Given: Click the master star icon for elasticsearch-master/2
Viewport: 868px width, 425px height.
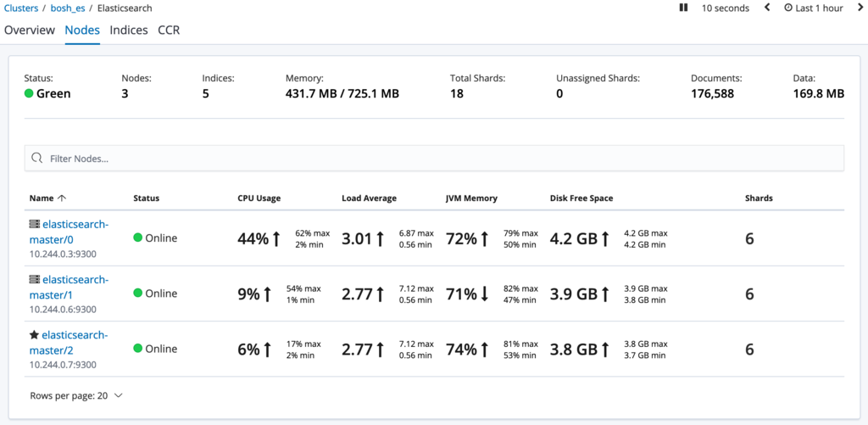Looking at the screenshot, I should [x=34, y=335].
